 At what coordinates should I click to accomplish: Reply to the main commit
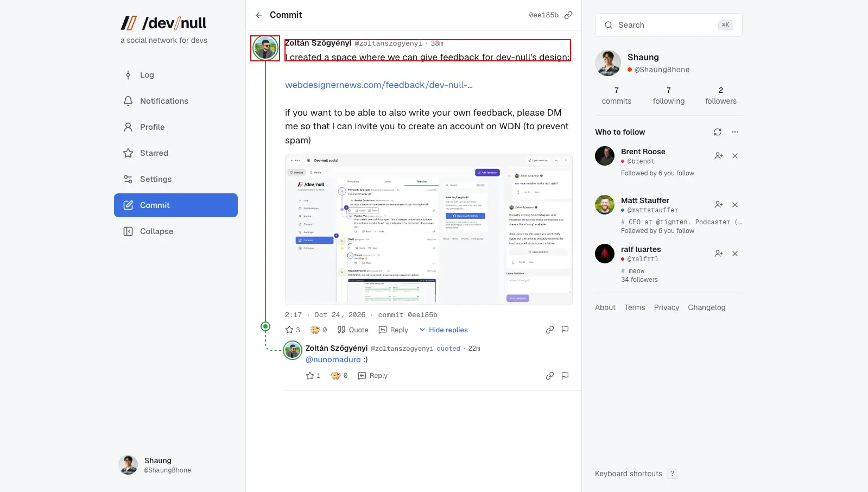(394, 330)
